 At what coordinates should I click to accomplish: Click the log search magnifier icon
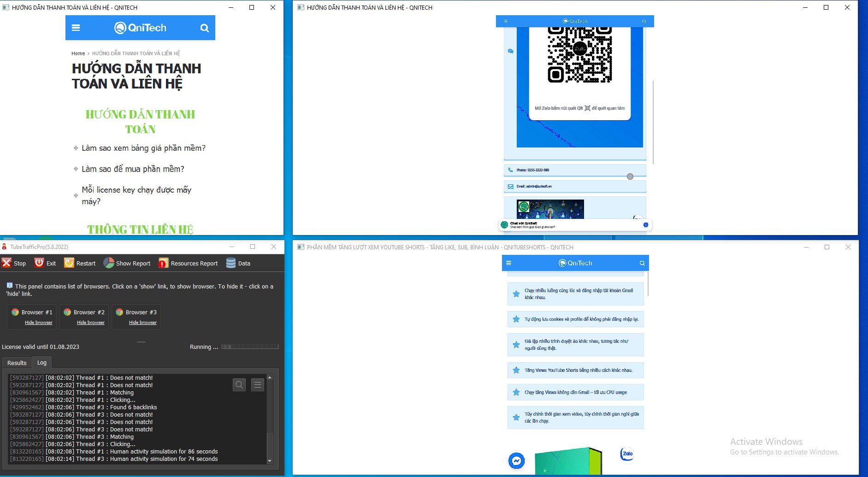click(x=239, y=384)
